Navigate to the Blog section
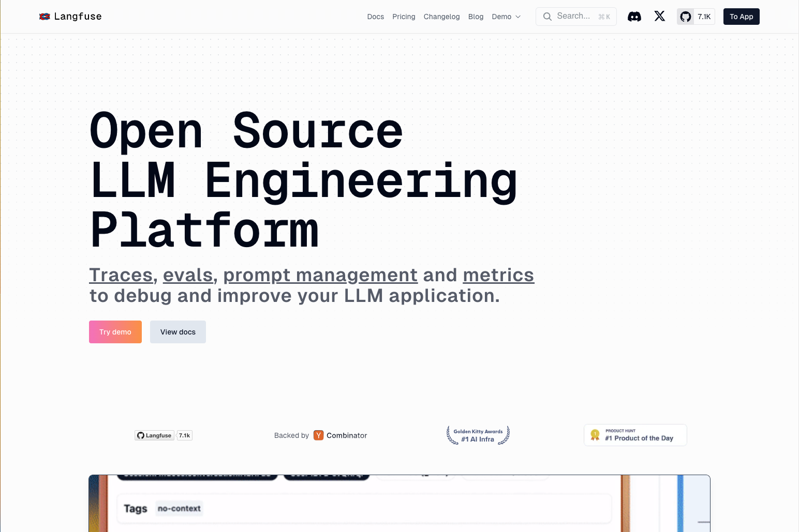Viewport: 799px width, 532px height. point(476,17)
